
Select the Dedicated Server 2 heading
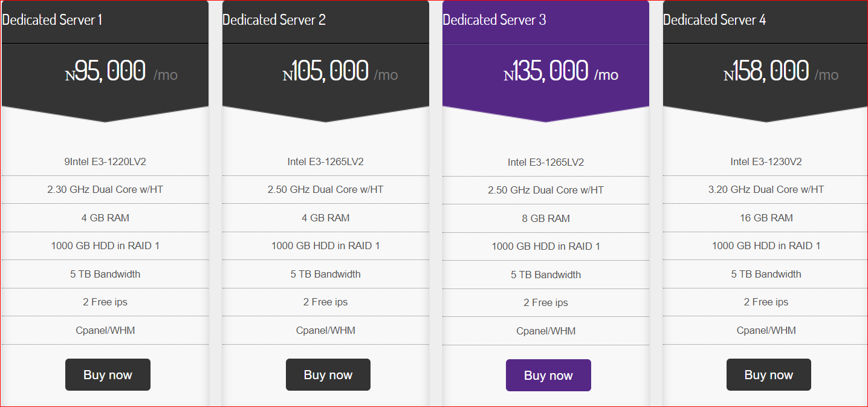point(274,20)
